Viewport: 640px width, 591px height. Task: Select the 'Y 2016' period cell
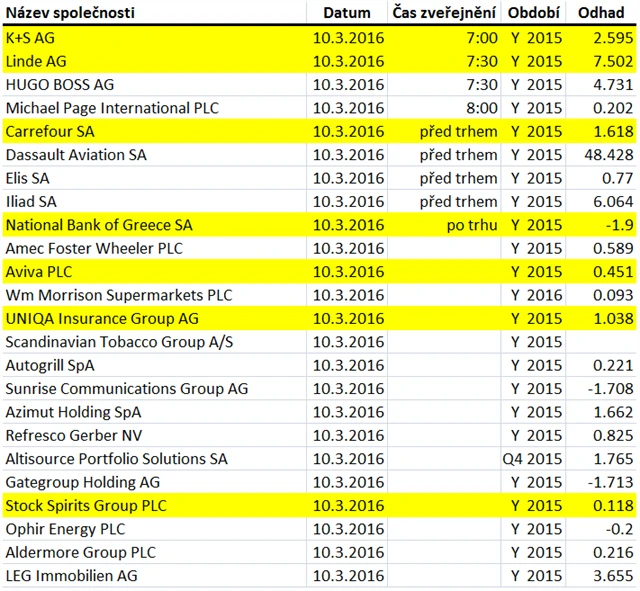click(536, 295)
